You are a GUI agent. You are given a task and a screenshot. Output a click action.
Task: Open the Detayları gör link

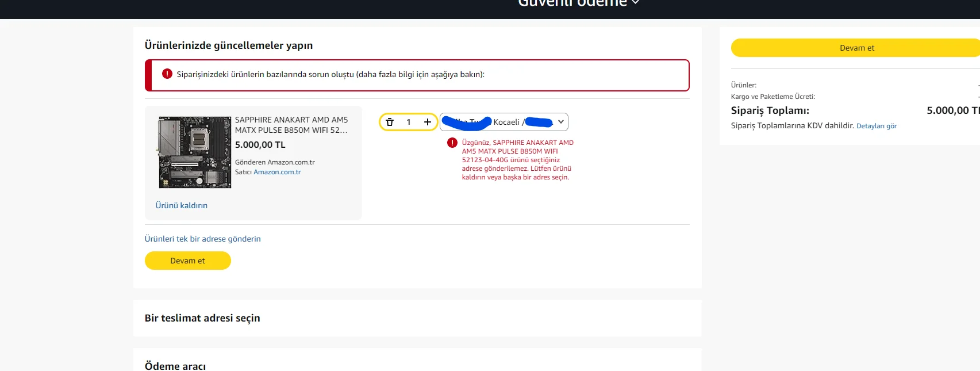tap(877, 126)
